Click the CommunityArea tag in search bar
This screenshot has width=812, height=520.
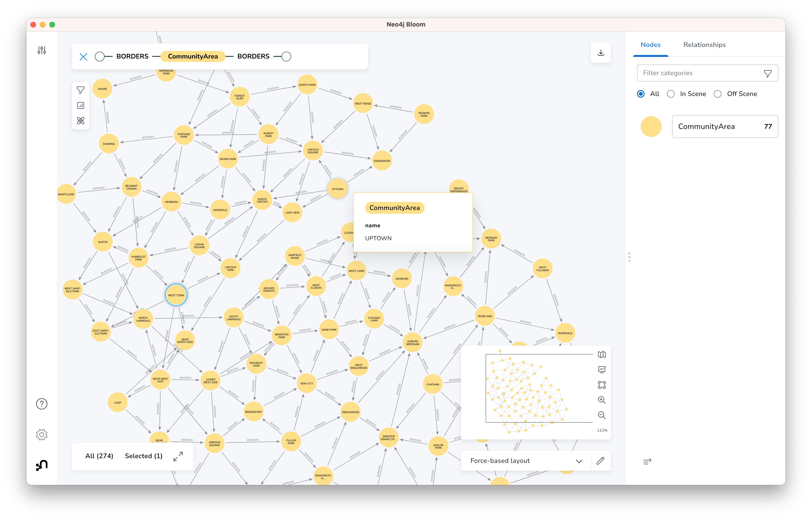(x=193, y=56)
